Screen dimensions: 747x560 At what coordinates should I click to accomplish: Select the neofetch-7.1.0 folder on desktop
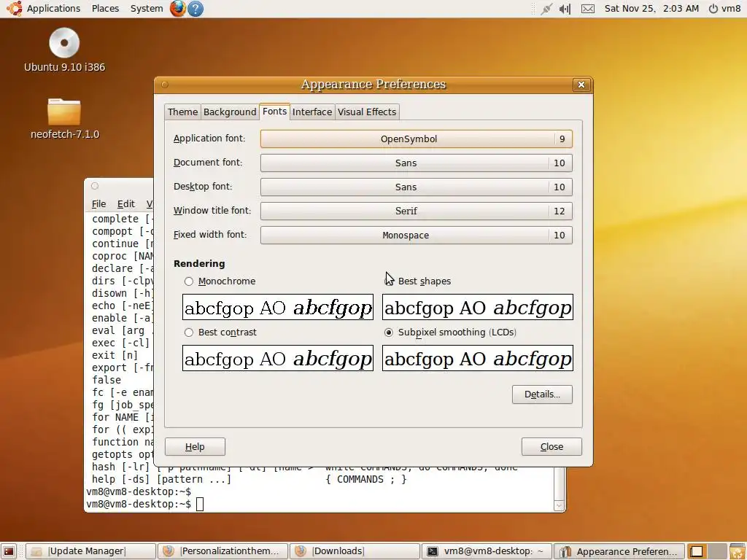pos(65,119)
